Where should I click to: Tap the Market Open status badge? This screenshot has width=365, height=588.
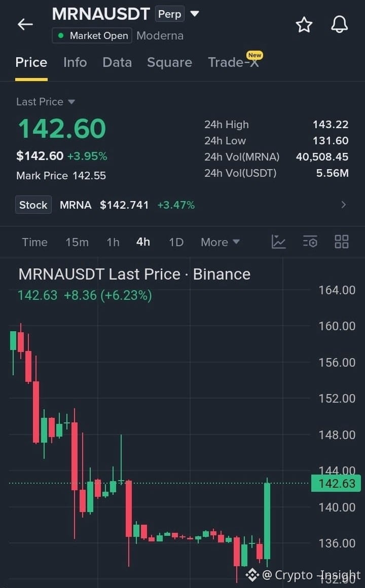click(92, 35)
